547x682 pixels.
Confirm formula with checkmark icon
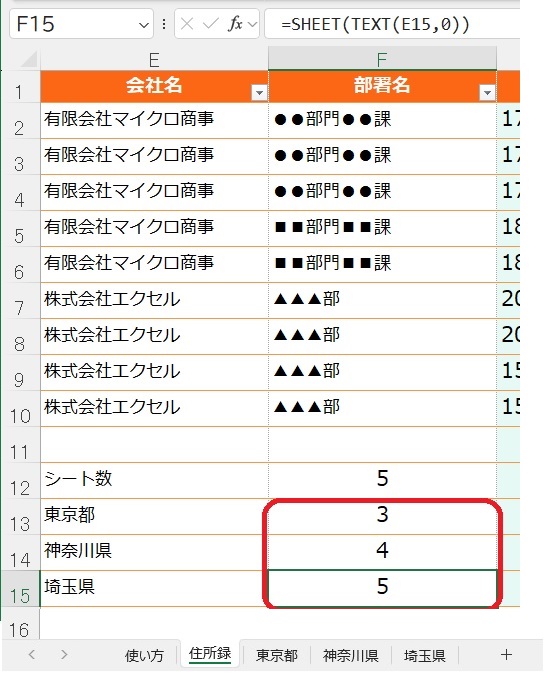tap(210, 24)
